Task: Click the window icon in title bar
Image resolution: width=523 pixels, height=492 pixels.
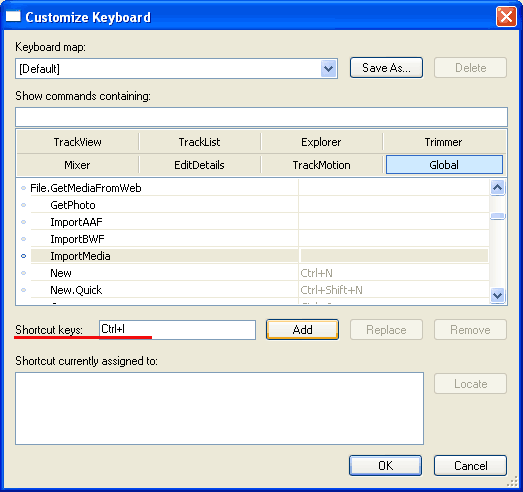Action: pyautogui.click(x=13, y=16)
